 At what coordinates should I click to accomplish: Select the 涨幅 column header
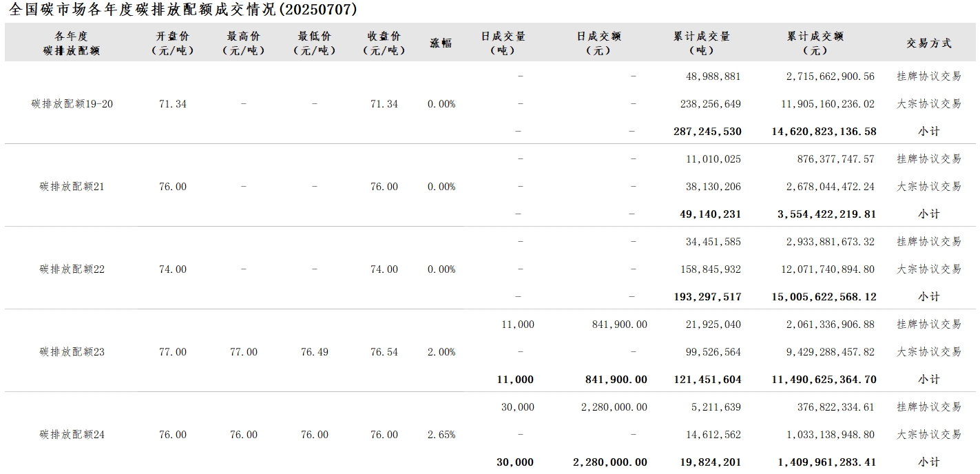pos(441,43)
